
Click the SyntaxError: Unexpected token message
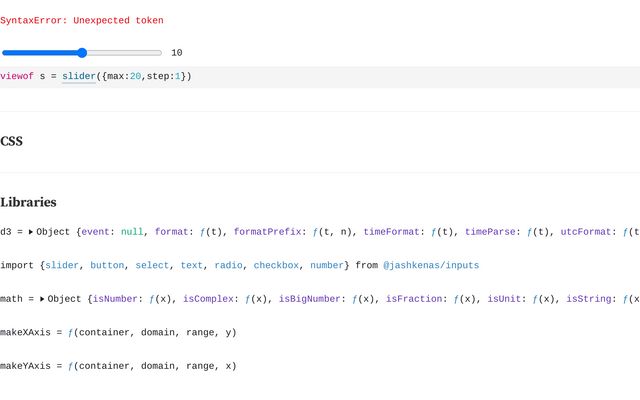coord(82,20)
